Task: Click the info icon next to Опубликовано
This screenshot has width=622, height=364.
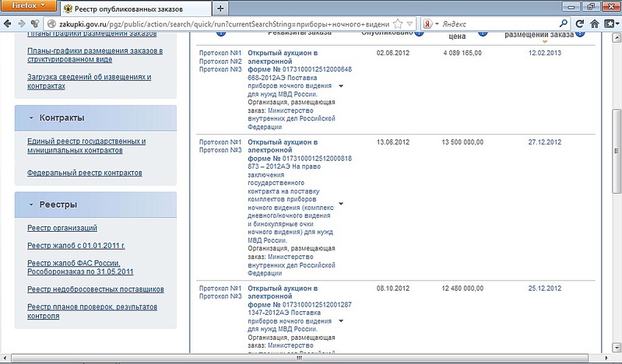Action: (x=419, y=33)
